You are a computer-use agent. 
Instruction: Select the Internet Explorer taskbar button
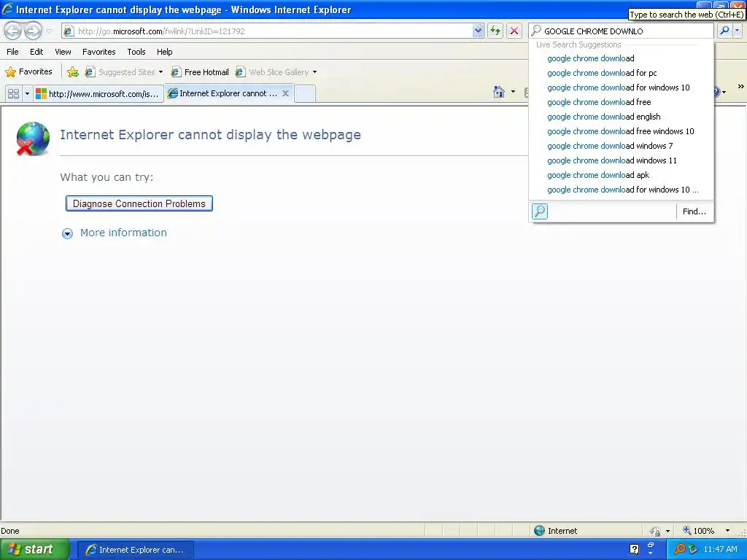[x=135, y=550]
